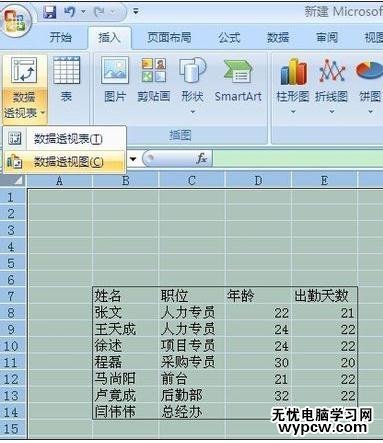Select the cell containing 前台
The image size is (383, 443).
point(192,379)
